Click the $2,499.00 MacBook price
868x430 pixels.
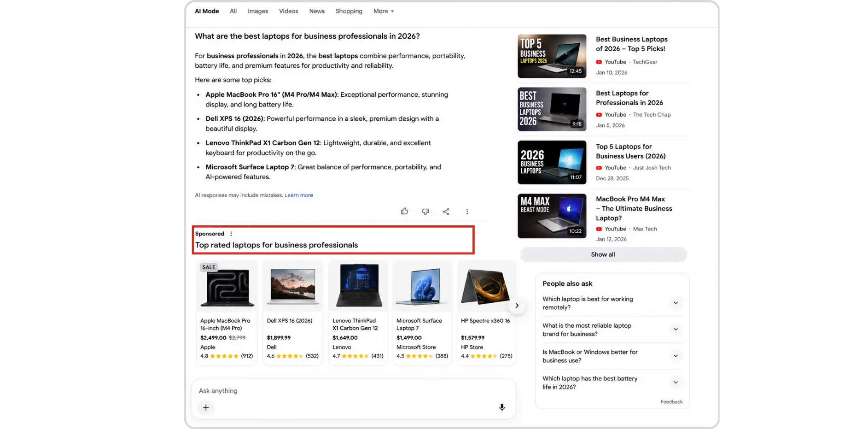point(213,338)
